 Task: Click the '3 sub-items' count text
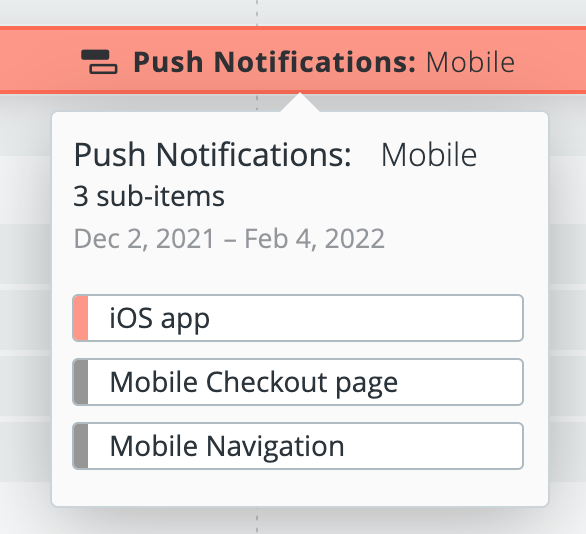149,196
